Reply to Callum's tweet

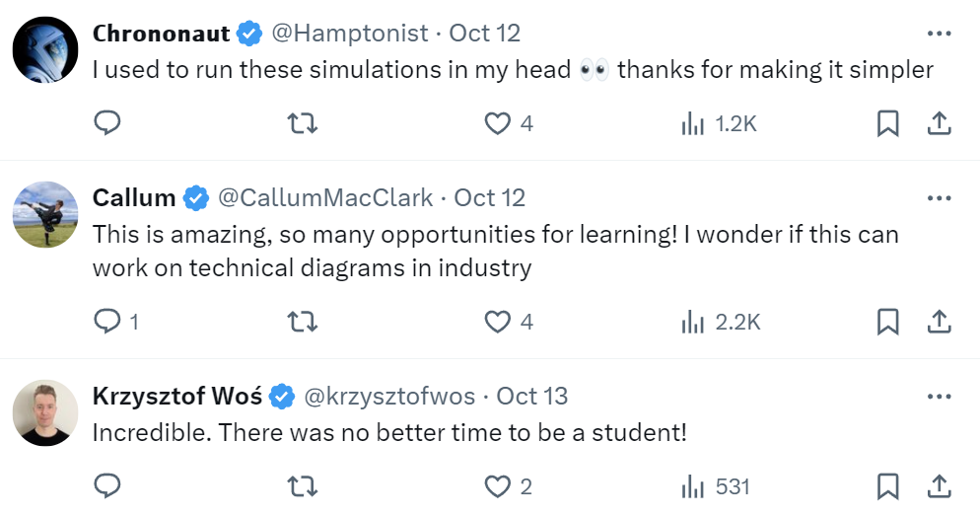[106, 322]
